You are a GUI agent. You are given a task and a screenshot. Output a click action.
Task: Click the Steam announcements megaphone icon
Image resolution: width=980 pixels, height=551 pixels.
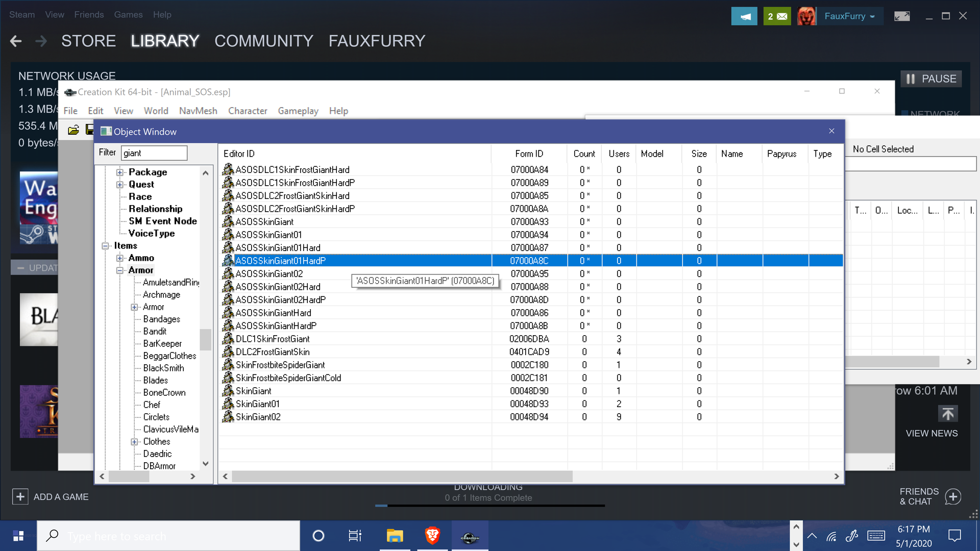pyautogui.click(x=744, y=16)
